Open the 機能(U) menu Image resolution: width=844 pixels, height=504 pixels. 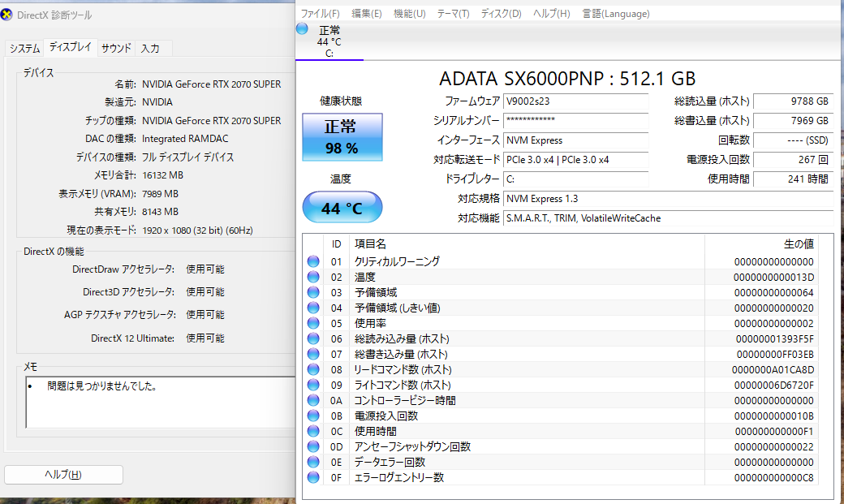coord(410,14)
